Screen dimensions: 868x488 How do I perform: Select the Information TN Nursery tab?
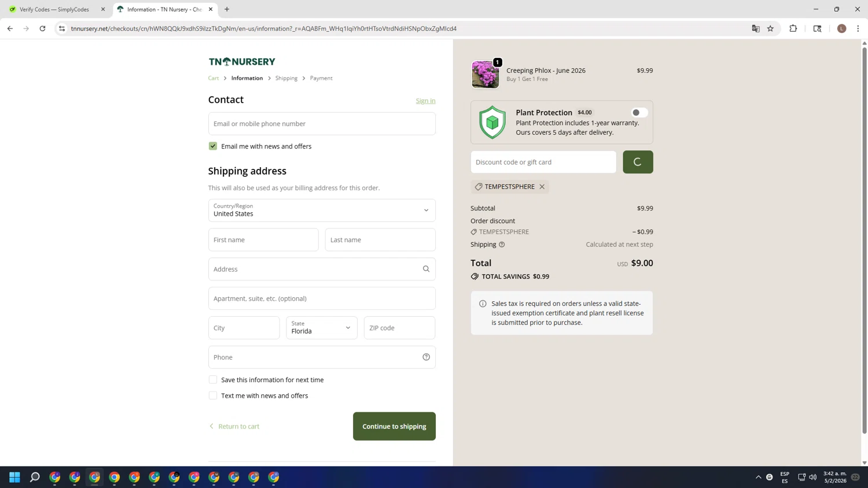pyautogui.click(x=164, y=9)
